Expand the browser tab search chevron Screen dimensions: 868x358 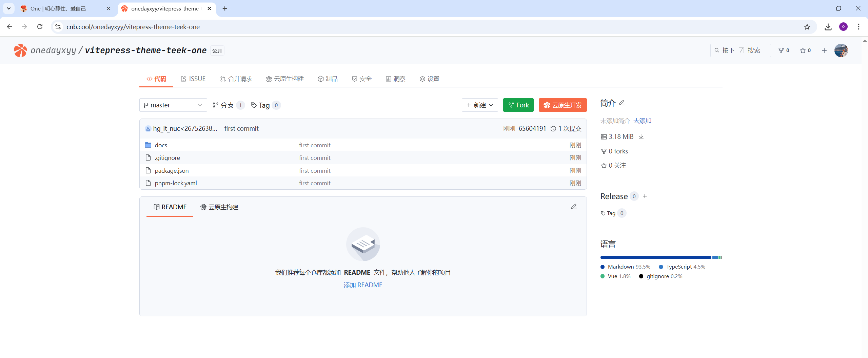[9, 8]
